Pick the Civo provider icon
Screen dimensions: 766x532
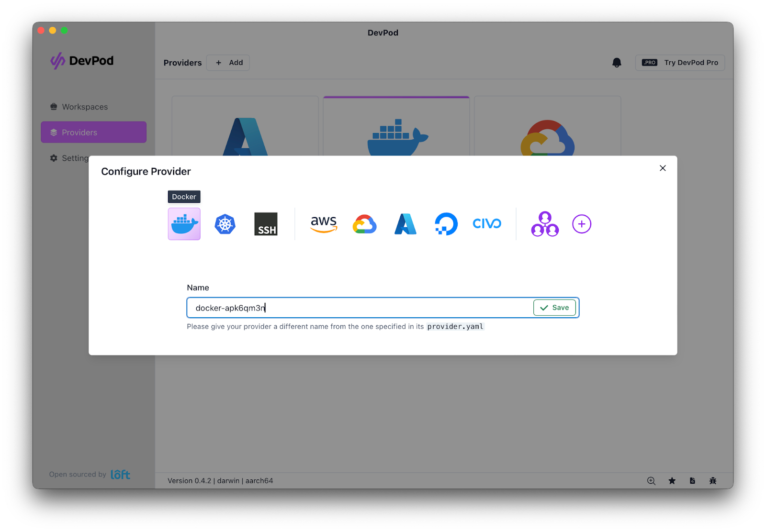click(x=487, y=223)
